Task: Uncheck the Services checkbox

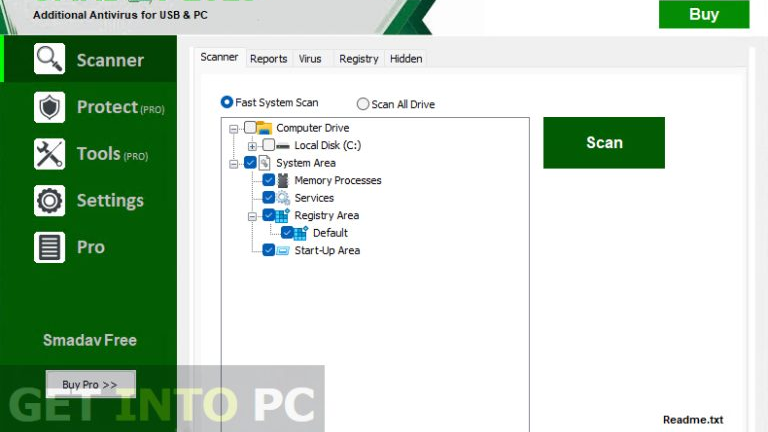Action: click(x=268, y=197)
